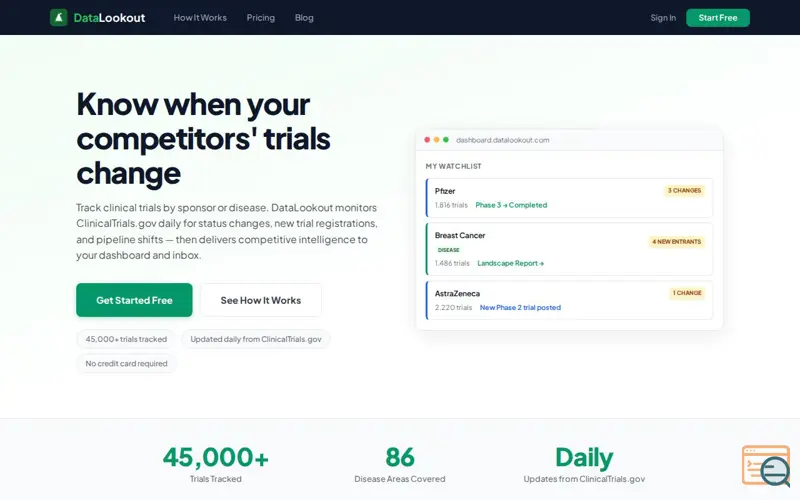Click the '4 NEW ENTRANTS' badge
Image resolution: width=800 pixels, height=500 pixels.
point(677,241)
